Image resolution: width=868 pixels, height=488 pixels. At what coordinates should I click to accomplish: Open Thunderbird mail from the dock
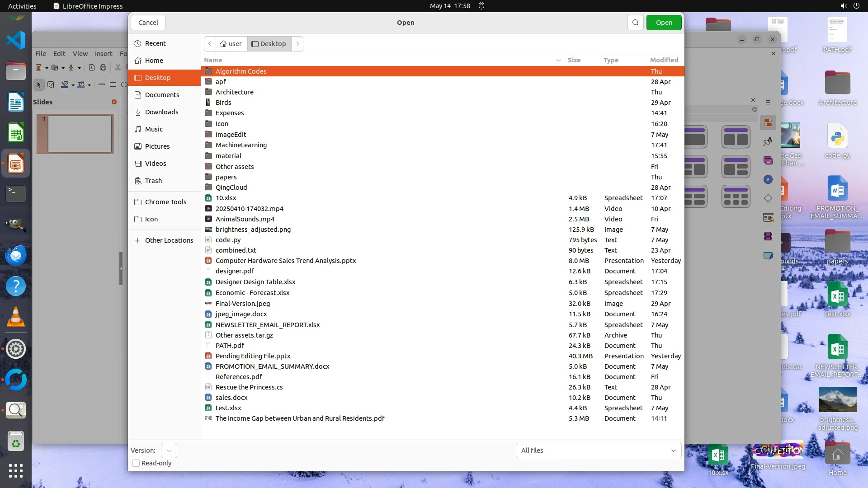click(16, 256)
